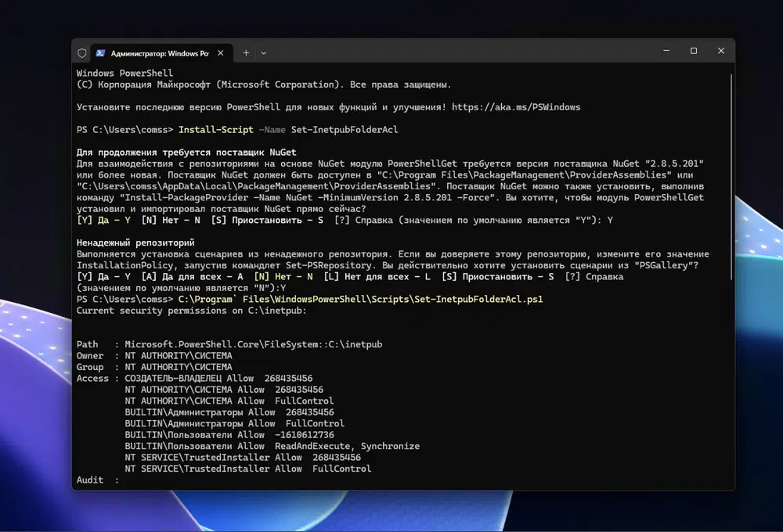This screenshot has width=783, height=532.
Task: Close the Администратор: Windows PowerShell tab
Action: [221, 53]
